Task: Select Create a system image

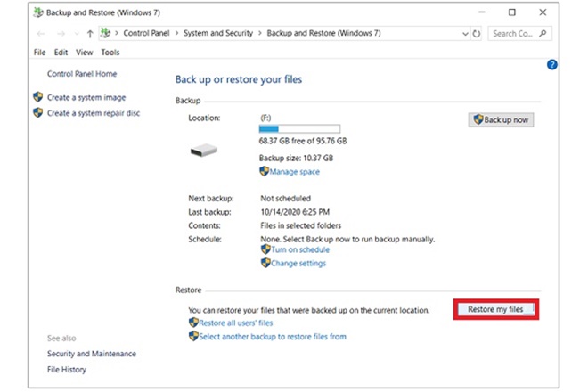Action: (86, 97)
